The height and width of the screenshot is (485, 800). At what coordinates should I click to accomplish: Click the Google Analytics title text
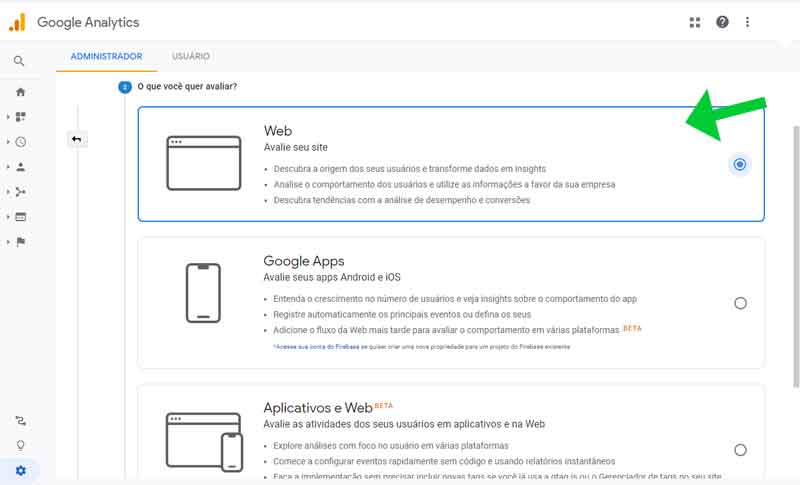click(88, 22)
